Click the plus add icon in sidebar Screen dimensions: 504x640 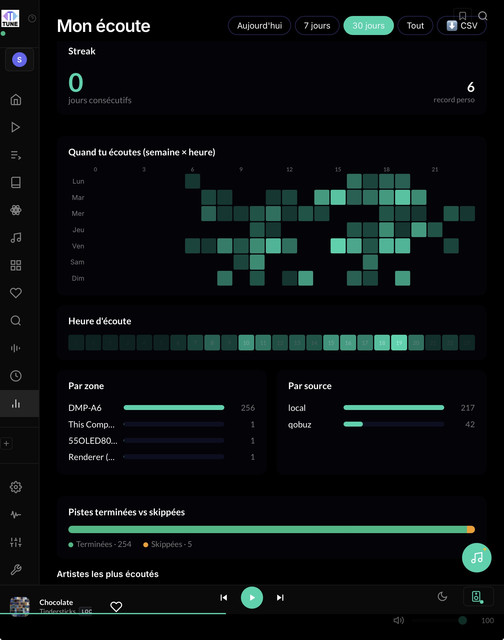pos(7,443)
